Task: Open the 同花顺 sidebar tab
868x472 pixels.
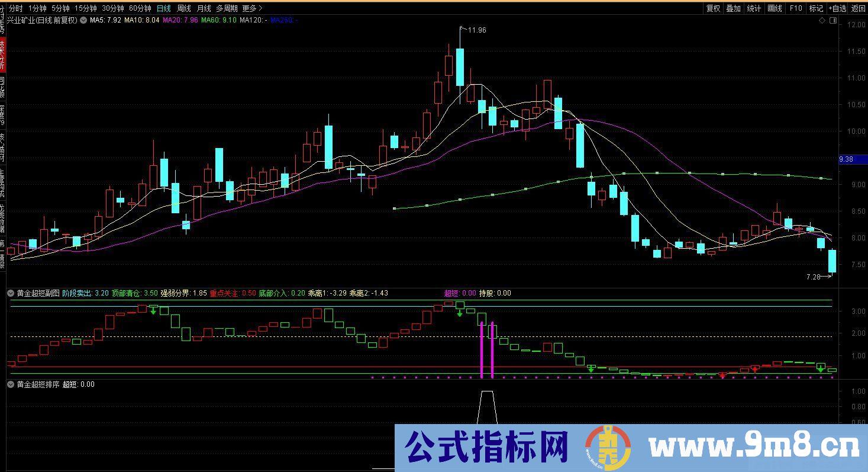Action: (2, 88)
